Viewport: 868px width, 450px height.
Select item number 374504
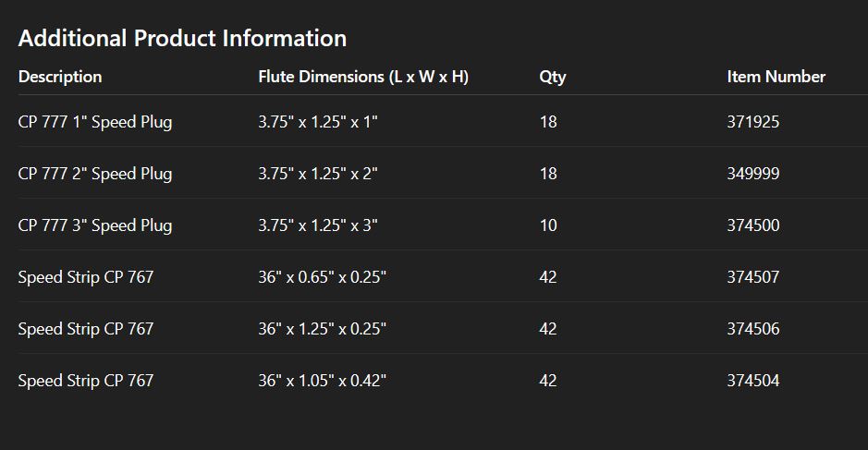(x=752, y=381)
